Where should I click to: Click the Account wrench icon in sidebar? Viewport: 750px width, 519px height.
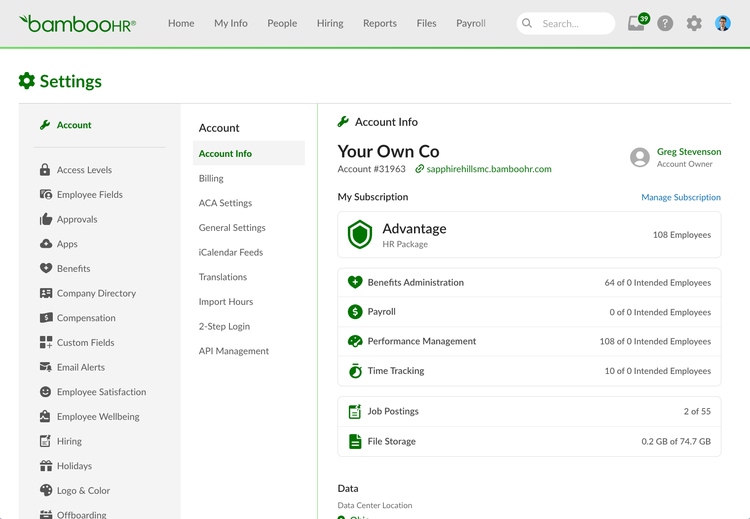(45, 125)
